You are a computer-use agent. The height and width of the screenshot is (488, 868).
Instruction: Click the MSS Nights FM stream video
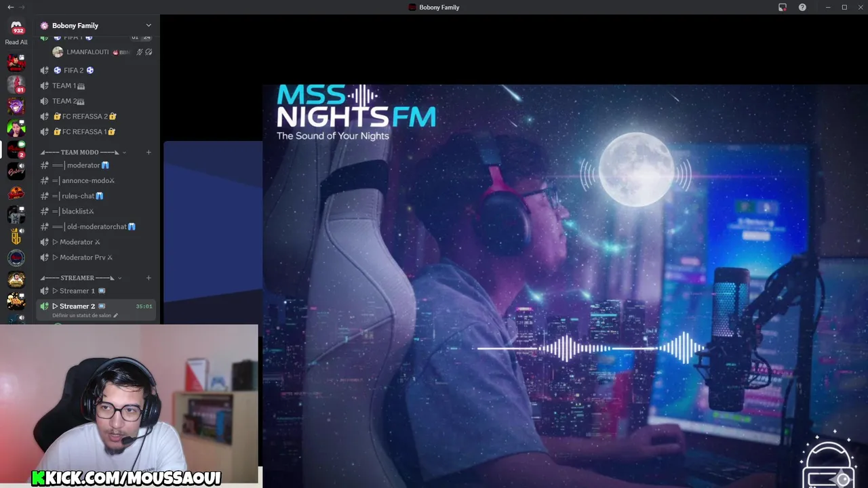click(565, 286)
